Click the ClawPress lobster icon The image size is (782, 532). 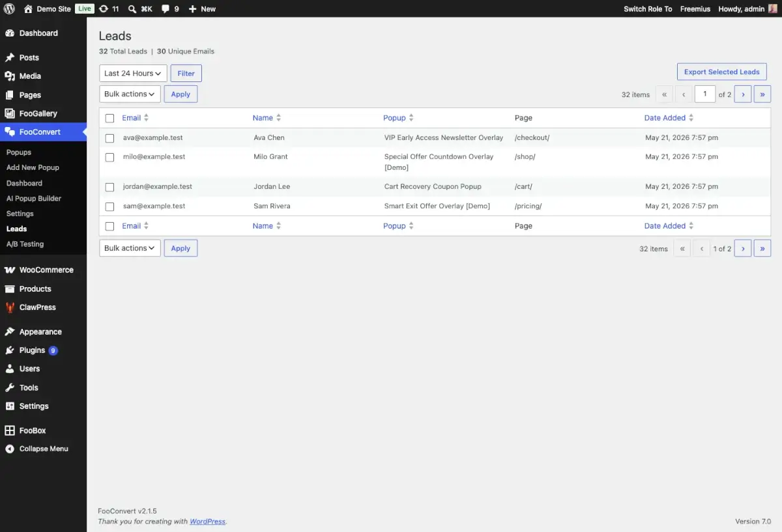tap(10, 307)
